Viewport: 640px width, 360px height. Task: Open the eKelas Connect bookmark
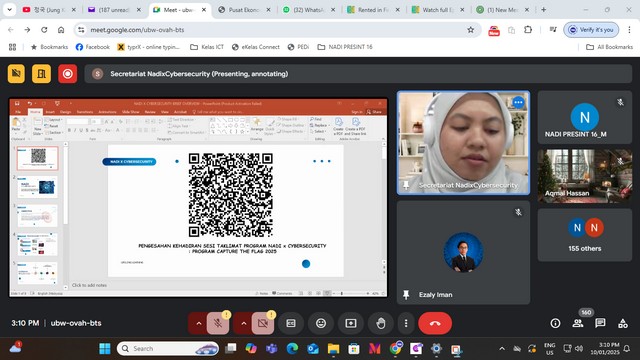(x=256, y=47)
